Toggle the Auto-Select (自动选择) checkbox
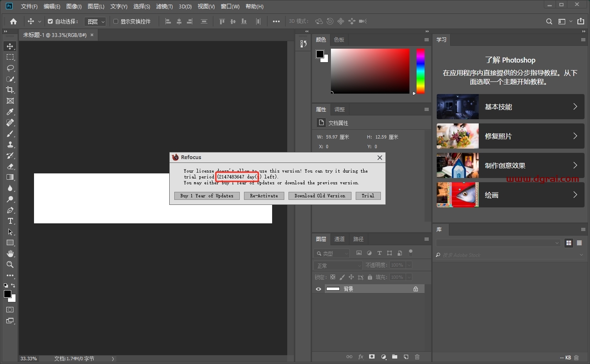 [50, 21]
